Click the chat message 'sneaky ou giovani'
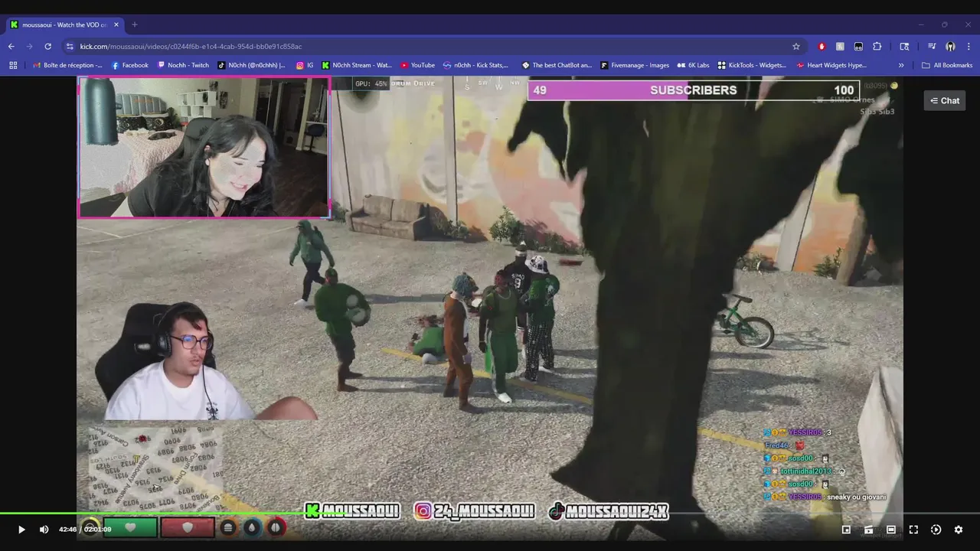The image size is (980, 551). coord(856,497)
